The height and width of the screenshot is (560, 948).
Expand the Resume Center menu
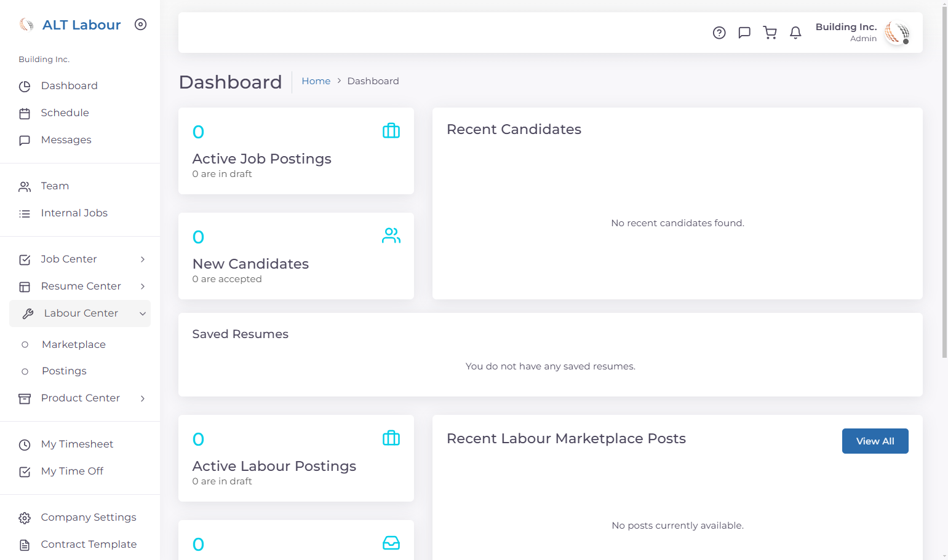point(80,286)
